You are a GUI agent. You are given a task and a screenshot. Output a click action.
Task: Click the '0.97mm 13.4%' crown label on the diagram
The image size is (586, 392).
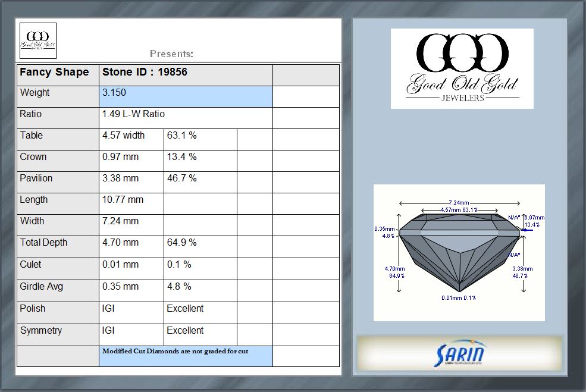[534, 221]
